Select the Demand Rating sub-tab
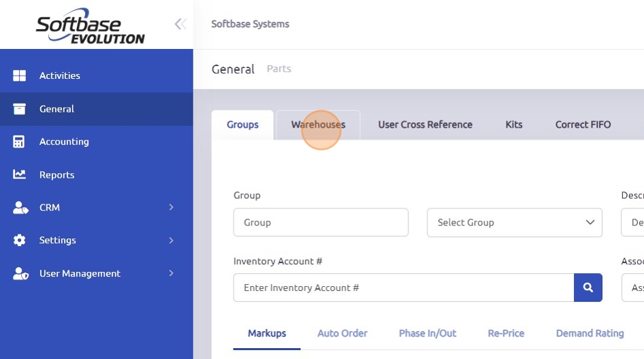This screenshot has width=644, height=359. (590, 334)
